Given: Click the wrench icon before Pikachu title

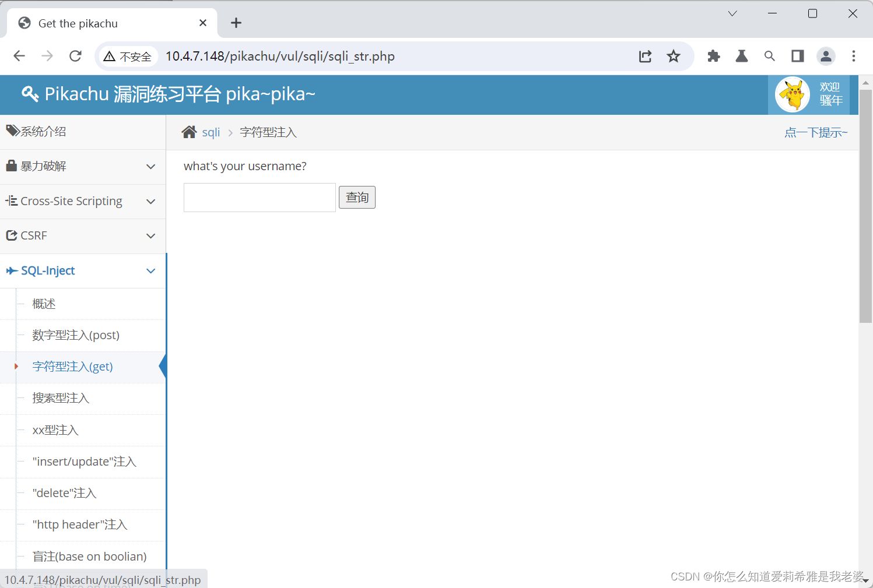Looking at the screenshot, I should pyautogui.click(x=30, y=94).
